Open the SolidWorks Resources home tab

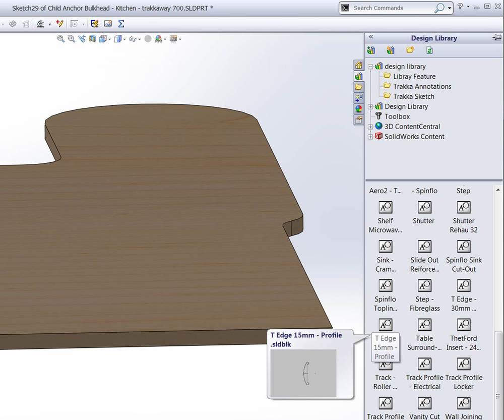(x=358, y=66)
